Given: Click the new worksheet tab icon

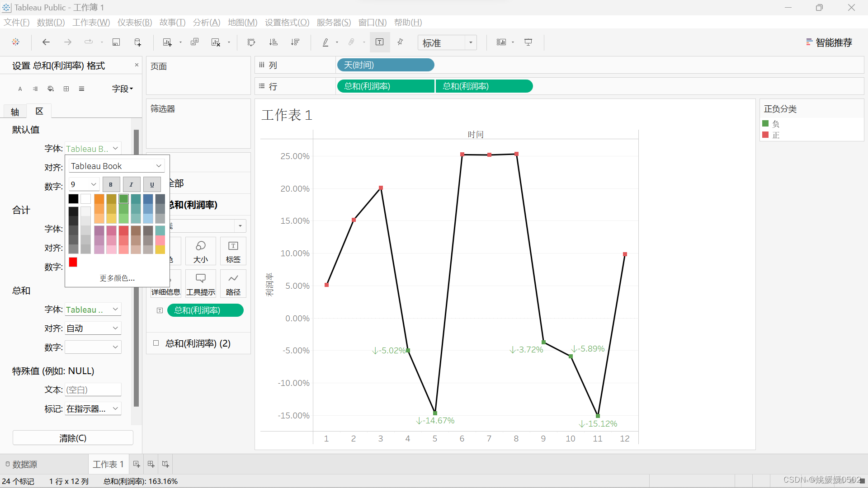Looking at the screenshot, I should pos(136,464).
